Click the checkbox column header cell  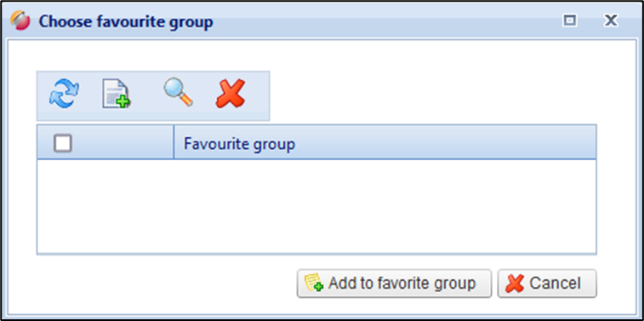pos(105,142)
